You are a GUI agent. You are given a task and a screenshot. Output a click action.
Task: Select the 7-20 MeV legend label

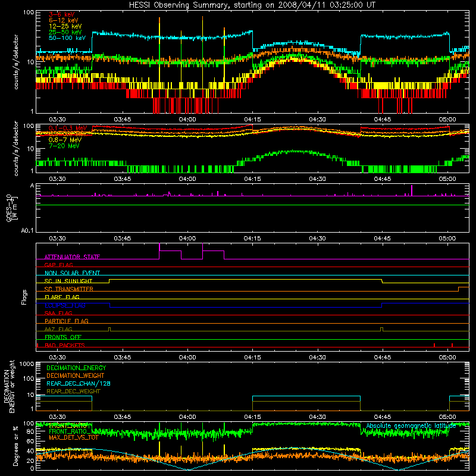tap(64, 146)
